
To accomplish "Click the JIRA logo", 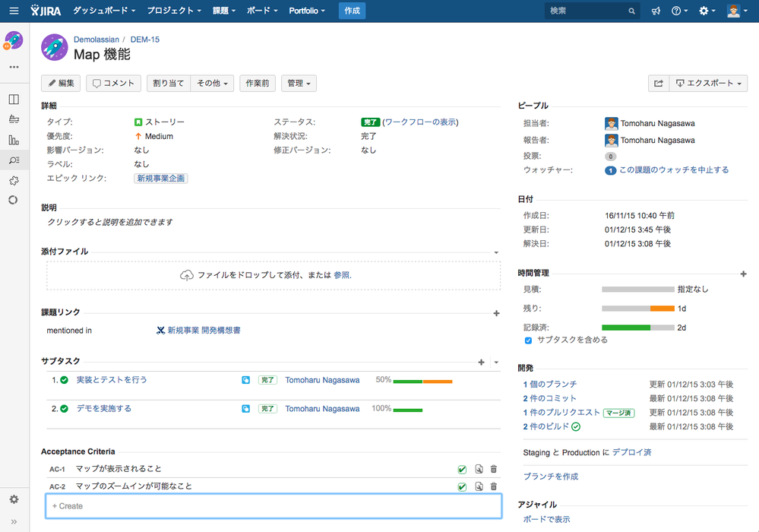I will (x=46, y=10).
